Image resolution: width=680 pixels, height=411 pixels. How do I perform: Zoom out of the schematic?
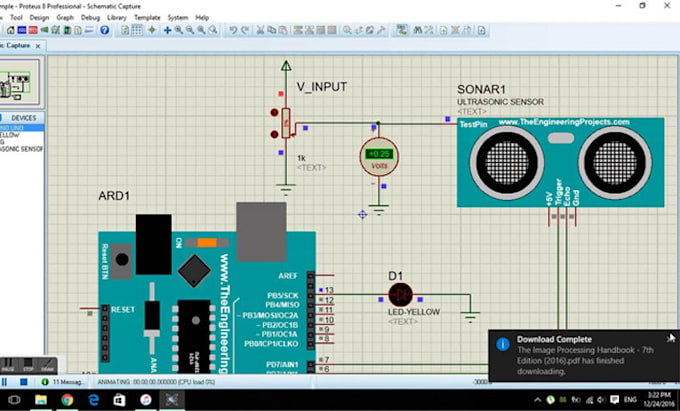tap(190, 30)
